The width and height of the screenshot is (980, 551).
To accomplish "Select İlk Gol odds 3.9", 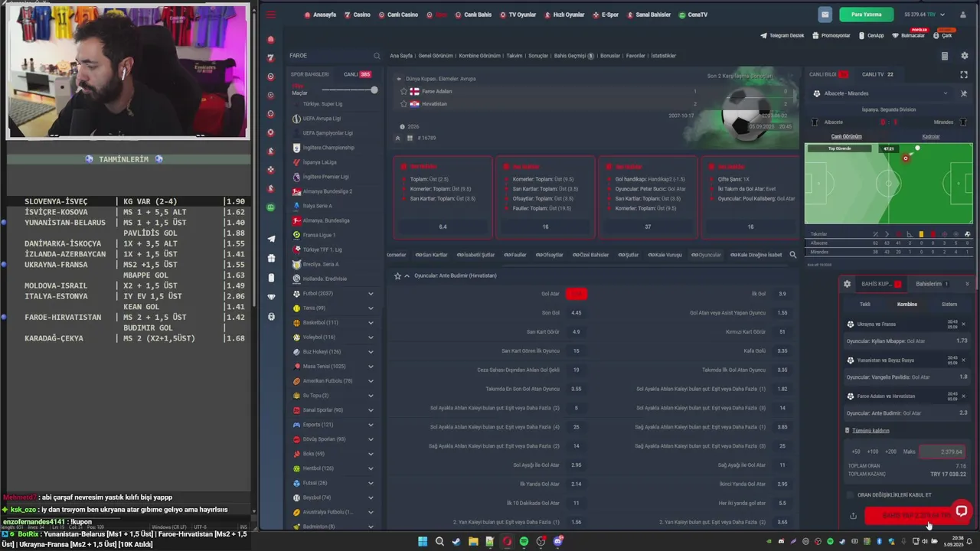I will (x=782, y=294).
